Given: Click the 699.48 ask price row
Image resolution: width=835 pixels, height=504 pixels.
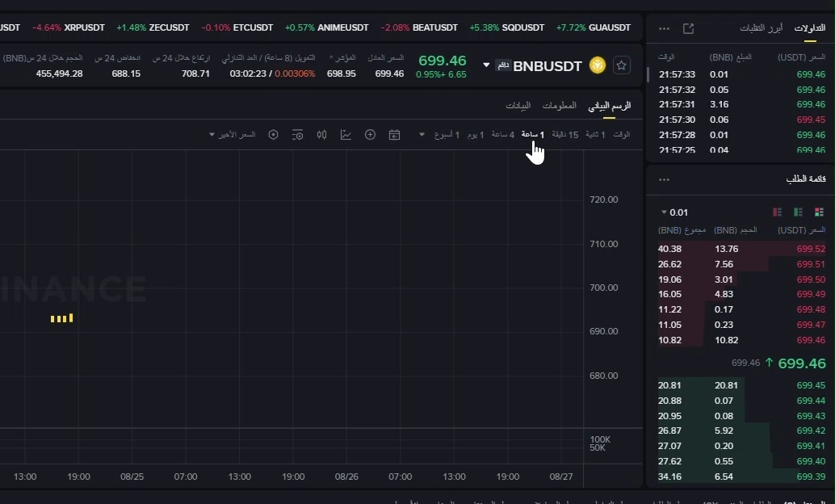Looking at the screenshot, I should click(x=741, y=309).
